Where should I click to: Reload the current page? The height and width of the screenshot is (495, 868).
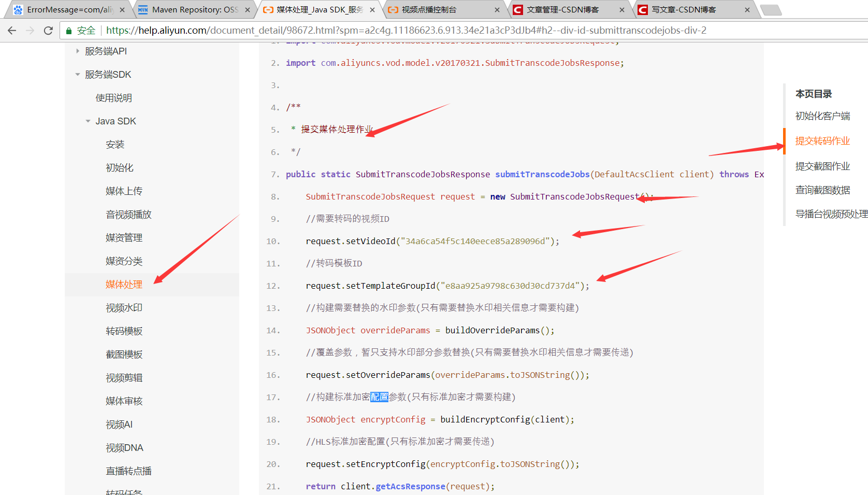point(48,31)
